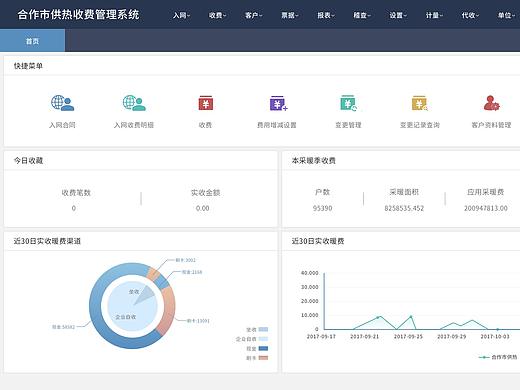This screenshot has width=520, height=390.
Task: Expand the 报表 dropdown menu
Action: point(326,15)
